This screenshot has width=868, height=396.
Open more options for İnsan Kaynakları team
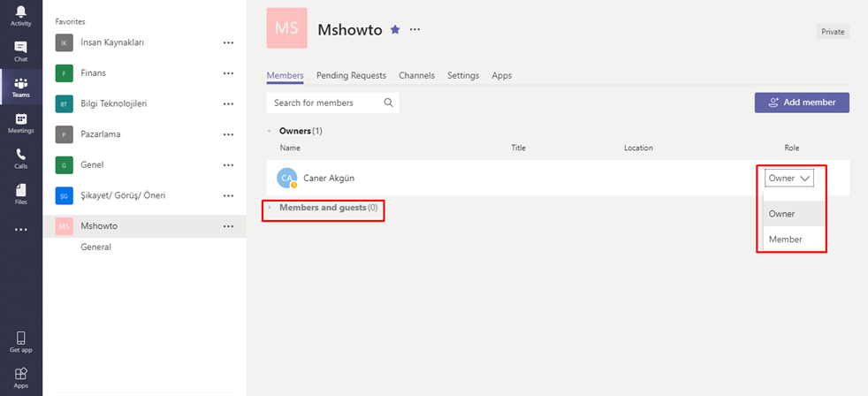(x=228, y=42)
